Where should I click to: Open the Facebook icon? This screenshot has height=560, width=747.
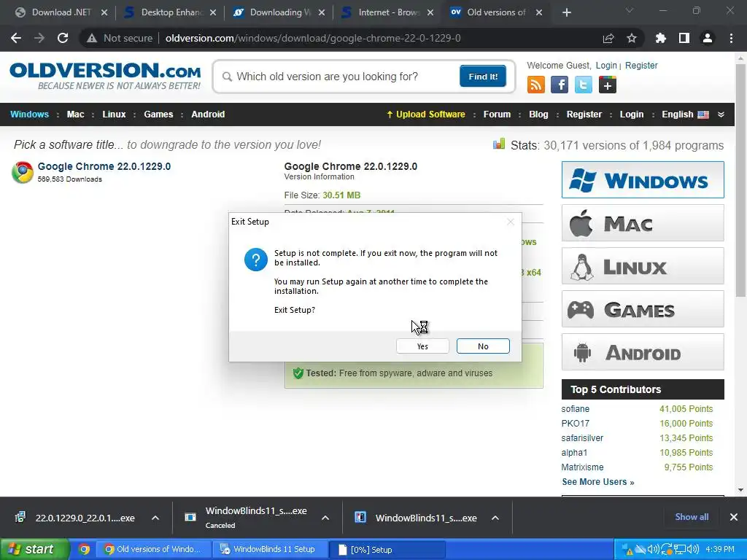560,85
